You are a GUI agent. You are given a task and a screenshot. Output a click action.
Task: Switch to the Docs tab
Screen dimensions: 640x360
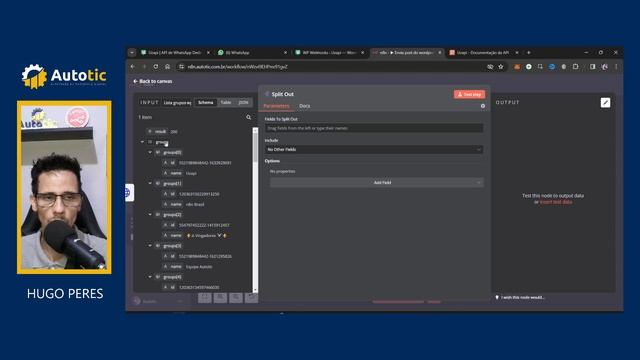(x=304, y=106)
